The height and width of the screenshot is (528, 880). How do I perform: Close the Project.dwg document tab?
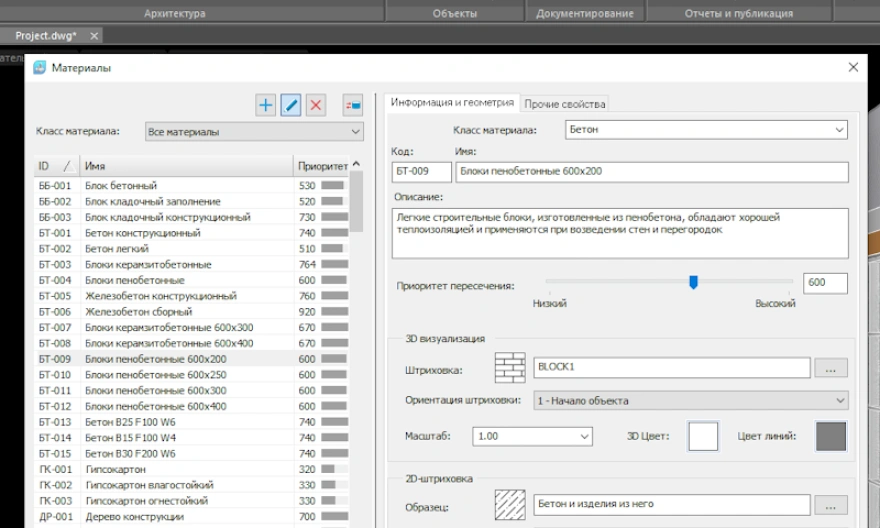(95, 36)
